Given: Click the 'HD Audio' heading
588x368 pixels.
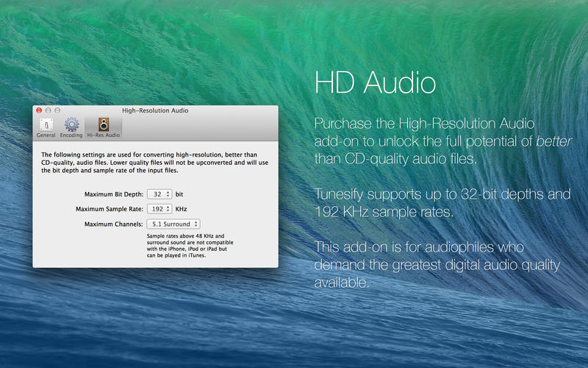Looking at the screenshot, I should pos(376,82).
